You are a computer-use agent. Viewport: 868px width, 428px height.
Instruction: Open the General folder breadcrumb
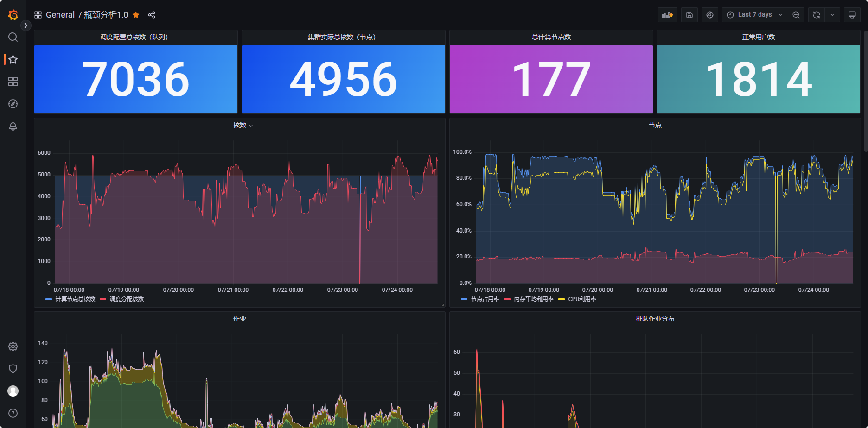tap(60, 15)
